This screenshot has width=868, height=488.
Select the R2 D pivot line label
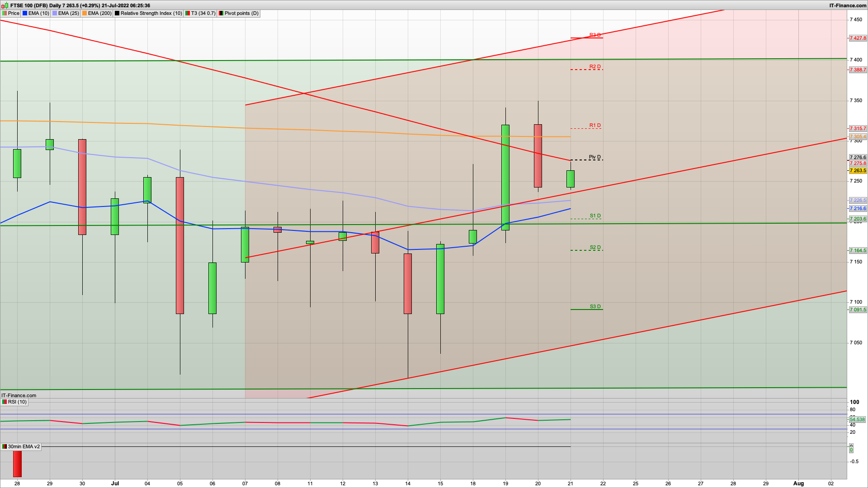[x=595, y=67]
